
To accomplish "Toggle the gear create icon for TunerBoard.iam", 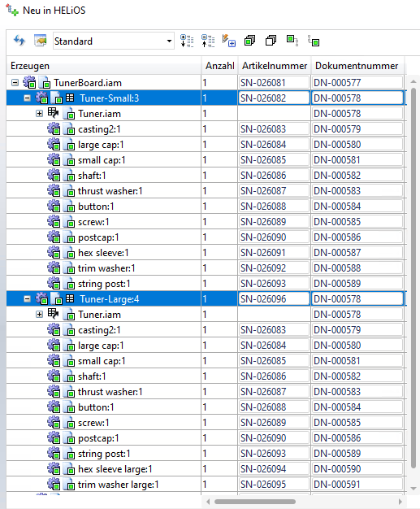I will coord(29,82).
